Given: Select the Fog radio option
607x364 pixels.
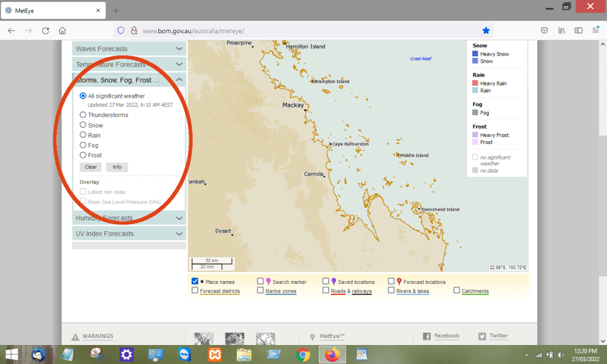Looking at the screenshot, I should (83, 145).
